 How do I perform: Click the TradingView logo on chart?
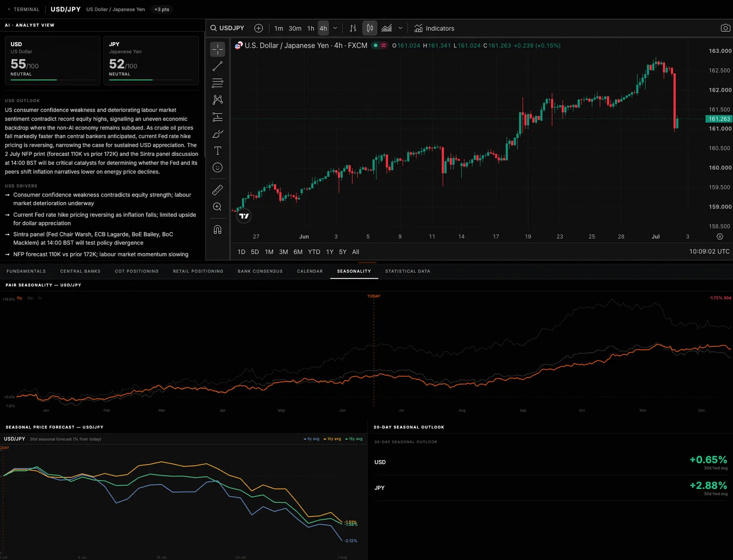click(244, 216)
